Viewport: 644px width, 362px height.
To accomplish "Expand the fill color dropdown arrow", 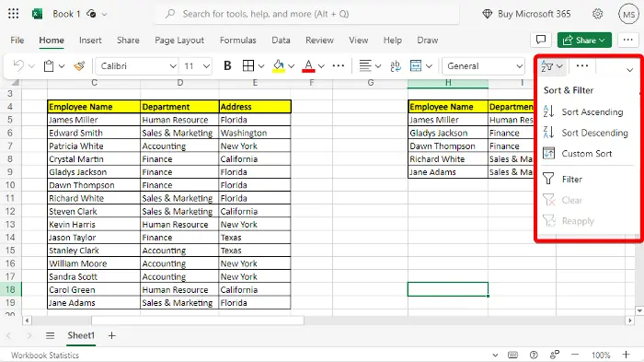I will tap(292, 66).
